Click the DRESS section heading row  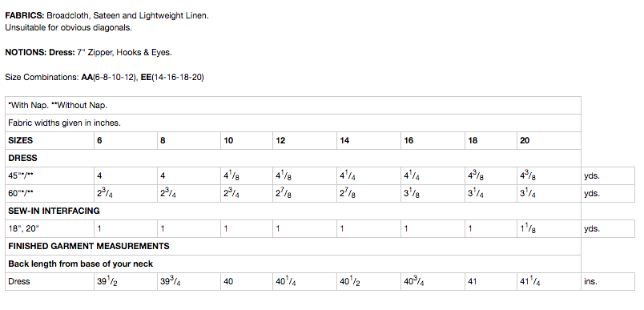[293, 158]
